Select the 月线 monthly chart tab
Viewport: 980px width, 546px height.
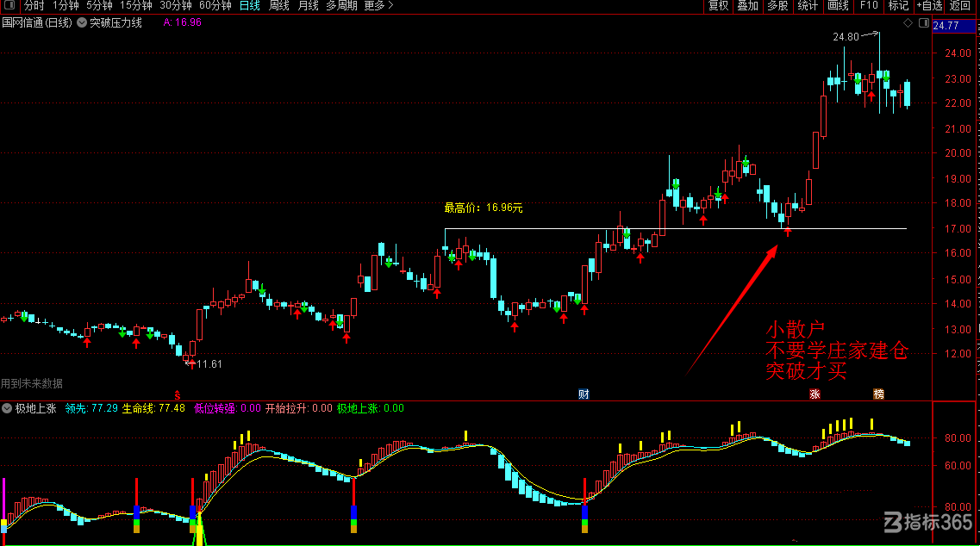point(308,6)
